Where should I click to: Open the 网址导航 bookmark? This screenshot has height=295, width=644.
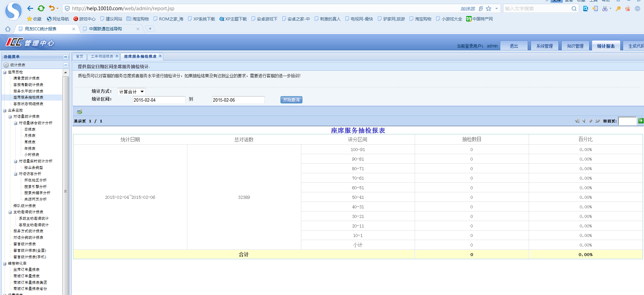click(x=58, y=19)
